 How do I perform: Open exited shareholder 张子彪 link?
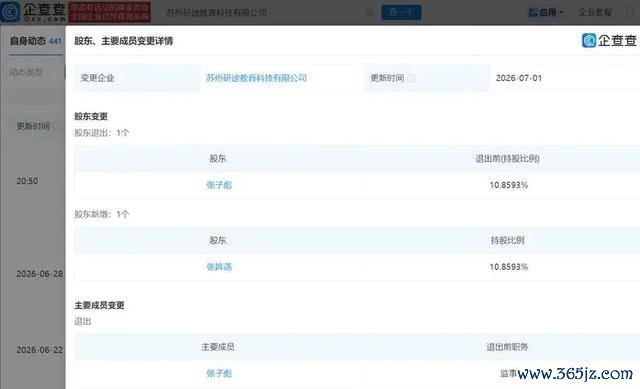click(219, 185)
